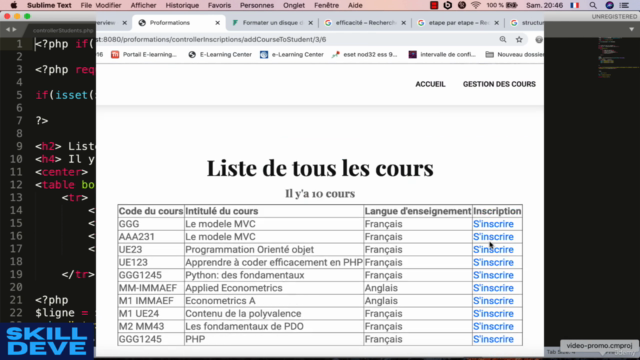Open e-Learning Center bookmark with blue icon
The image size is (640, 360).
click(x=292, y=54)
